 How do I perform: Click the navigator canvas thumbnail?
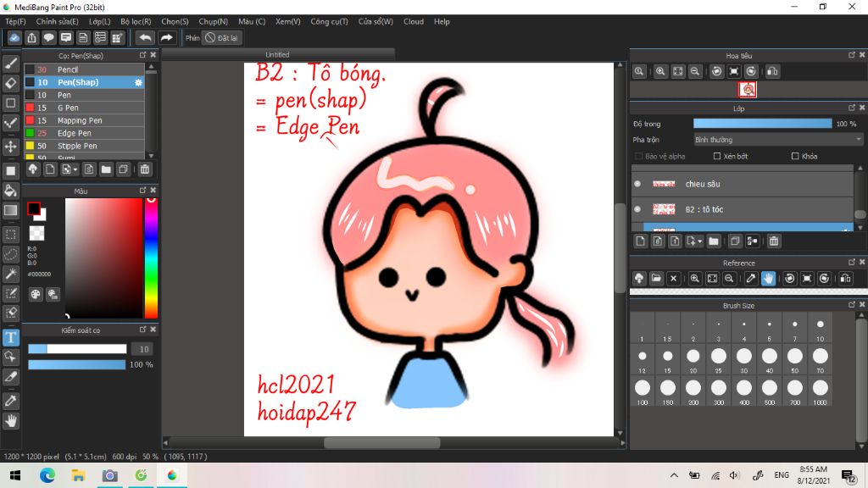[748, 90]
